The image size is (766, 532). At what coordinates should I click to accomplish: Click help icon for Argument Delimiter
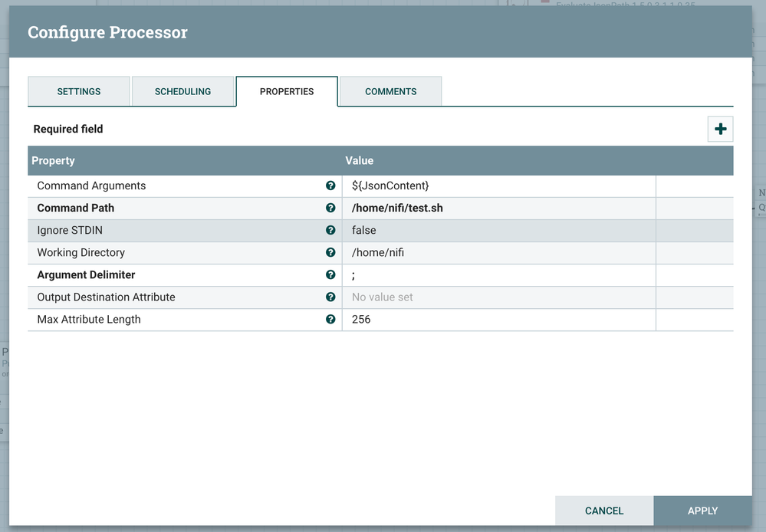point(330,274)
